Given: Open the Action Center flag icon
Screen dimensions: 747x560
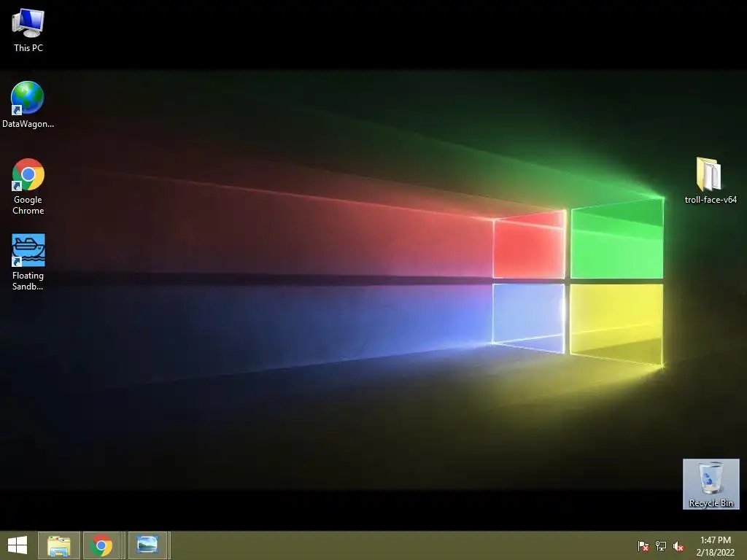Looking at the screenshot, I should 643,545.
